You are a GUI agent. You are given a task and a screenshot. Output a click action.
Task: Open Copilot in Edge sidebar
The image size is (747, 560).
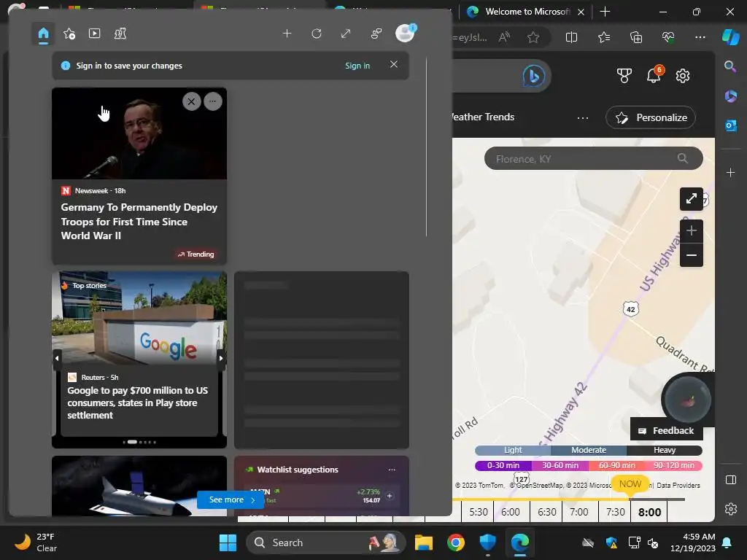(x=730, y=37)
